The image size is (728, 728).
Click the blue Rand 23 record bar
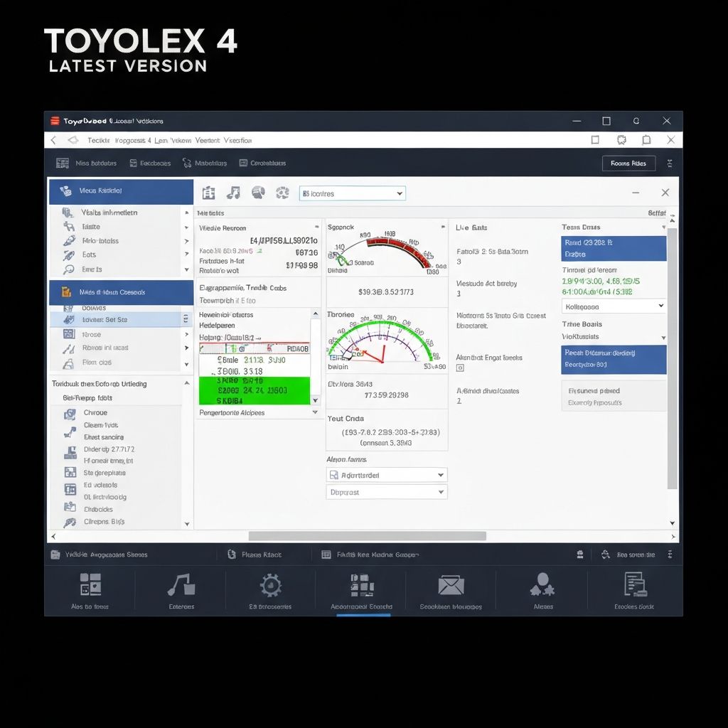point(614,249)
